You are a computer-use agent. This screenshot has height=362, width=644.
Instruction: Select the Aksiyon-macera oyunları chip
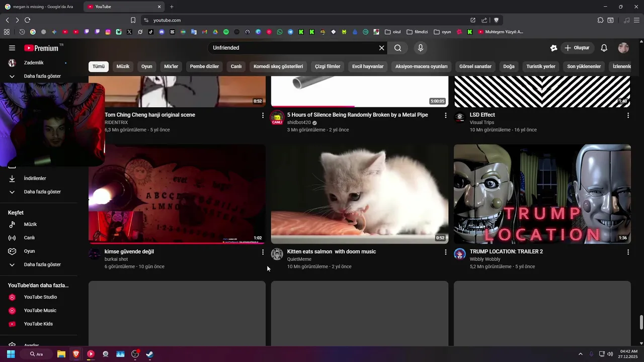(x=422, y=66)
